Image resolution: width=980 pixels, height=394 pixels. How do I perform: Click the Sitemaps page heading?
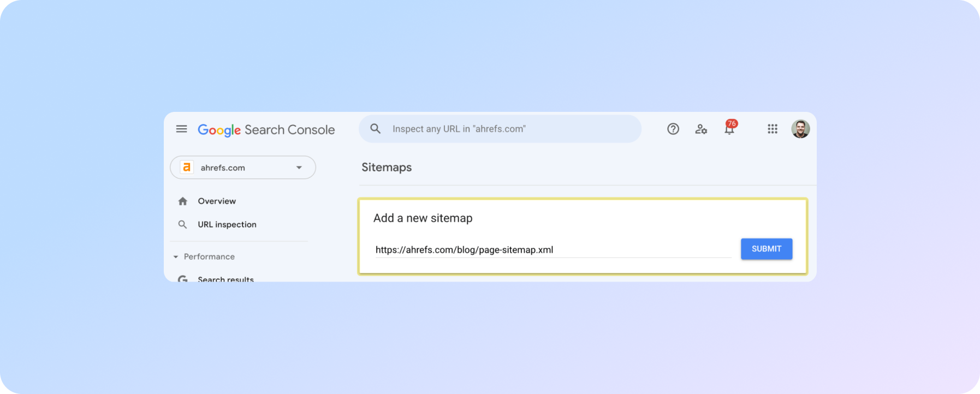pos(387,168)
